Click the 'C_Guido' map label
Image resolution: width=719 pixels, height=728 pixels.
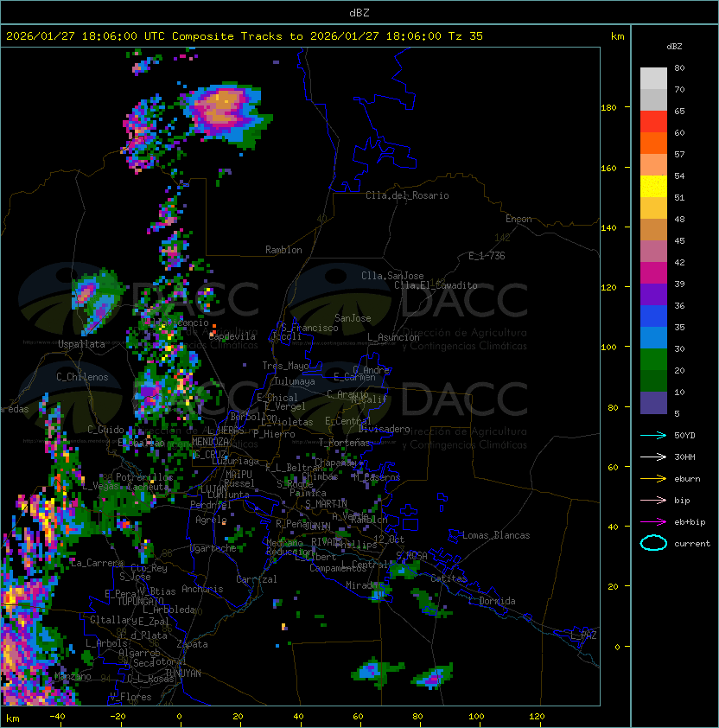105,430
